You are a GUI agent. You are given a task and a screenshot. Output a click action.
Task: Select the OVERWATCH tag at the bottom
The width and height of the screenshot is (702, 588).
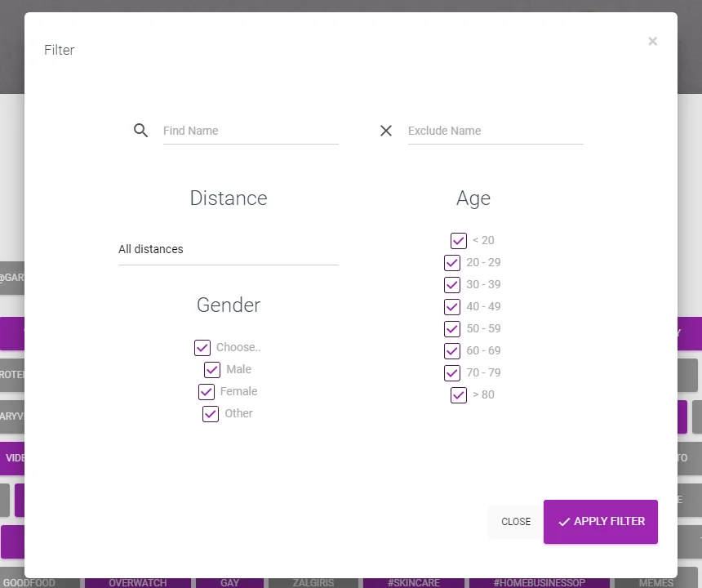coord(138,582)
